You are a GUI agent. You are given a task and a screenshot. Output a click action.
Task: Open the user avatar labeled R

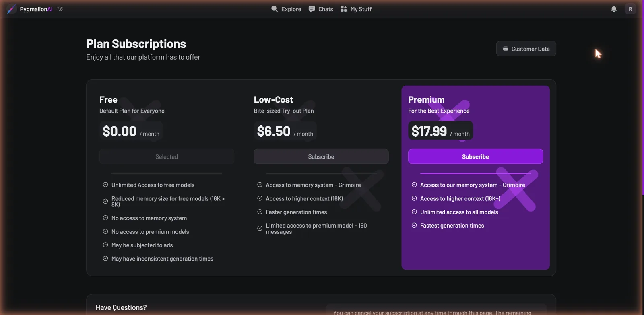point(630,9)
